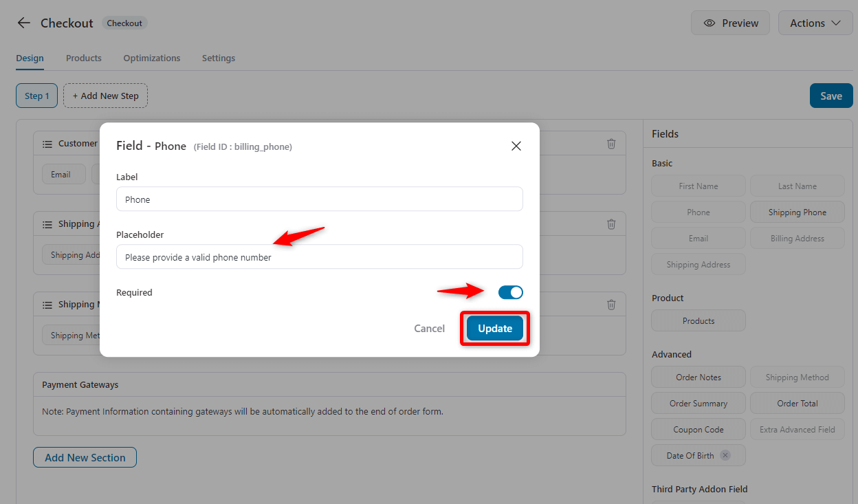Click the Checkout badge next to the title

tap(124, 23)
